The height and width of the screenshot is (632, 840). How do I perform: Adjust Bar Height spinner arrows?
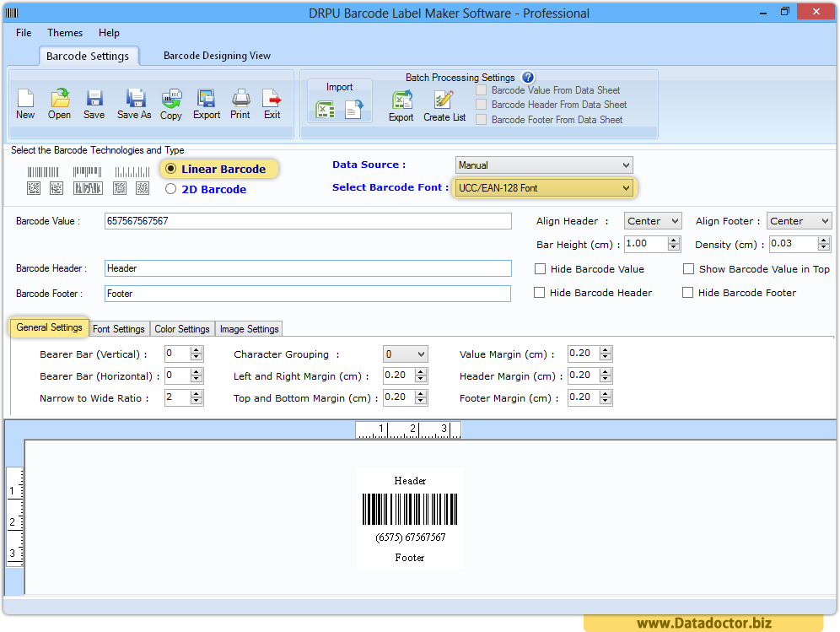(674, 244)
